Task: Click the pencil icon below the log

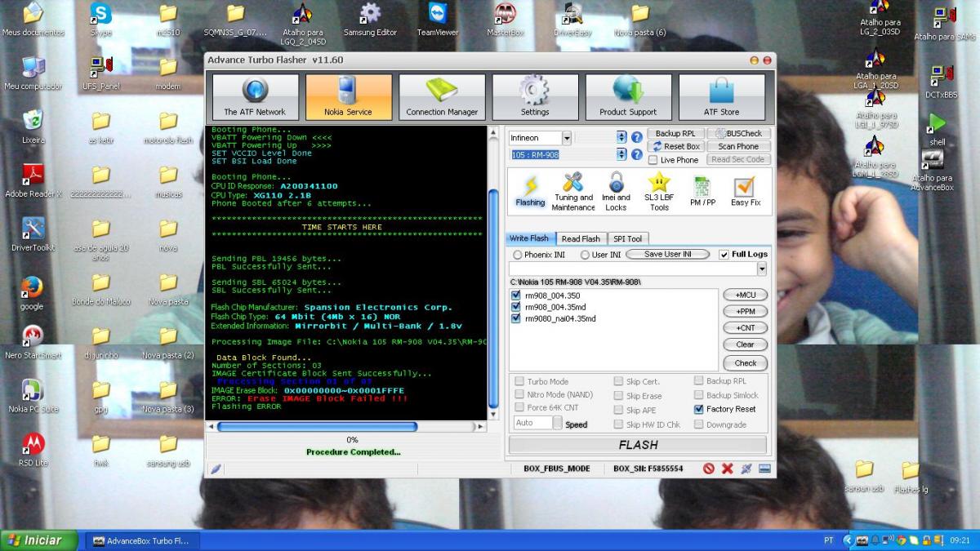Action: point(216,469)
